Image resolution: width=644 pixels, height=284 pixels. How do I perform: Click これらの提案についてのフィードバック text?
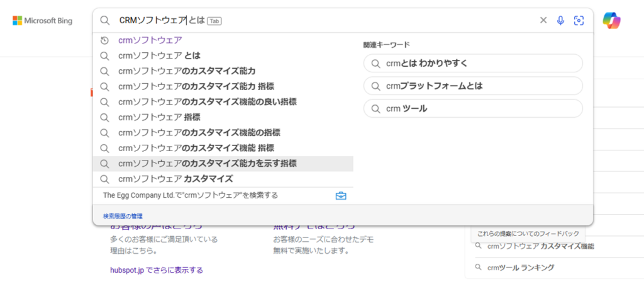pyautogui.click(x=528, y=234)
